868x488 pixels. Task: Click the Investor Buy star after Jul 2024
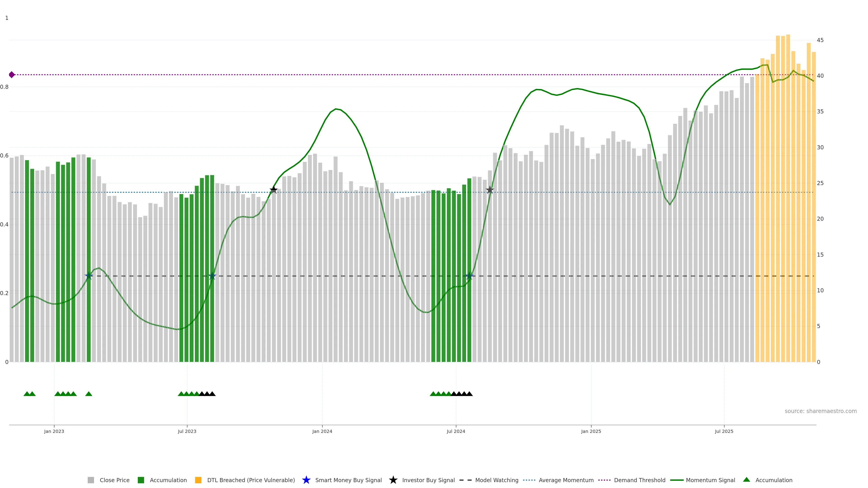tap(490, 190)
